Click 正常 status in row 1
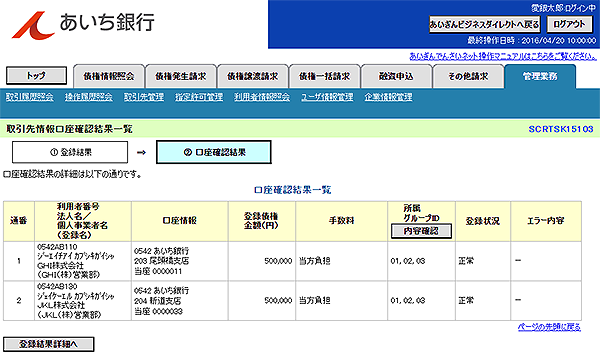Image resolution: width=600 pixels, height=364 pixels. 466,261
